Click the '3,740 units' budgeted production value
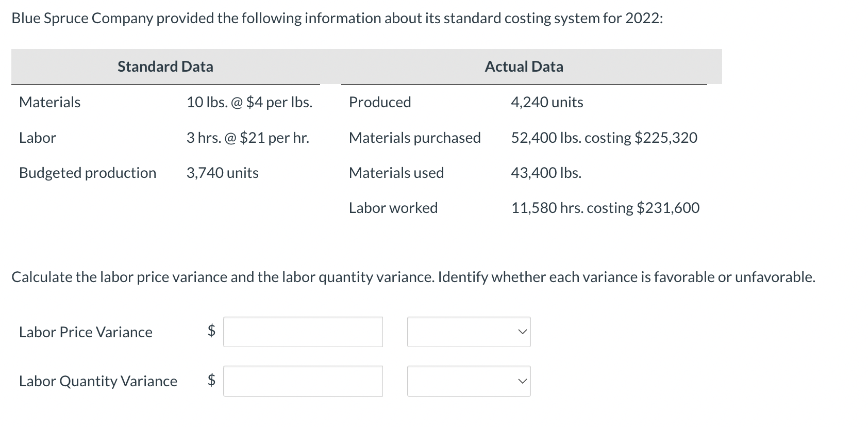Viewport: 868px width, 427px height. (x=223, y=173)
